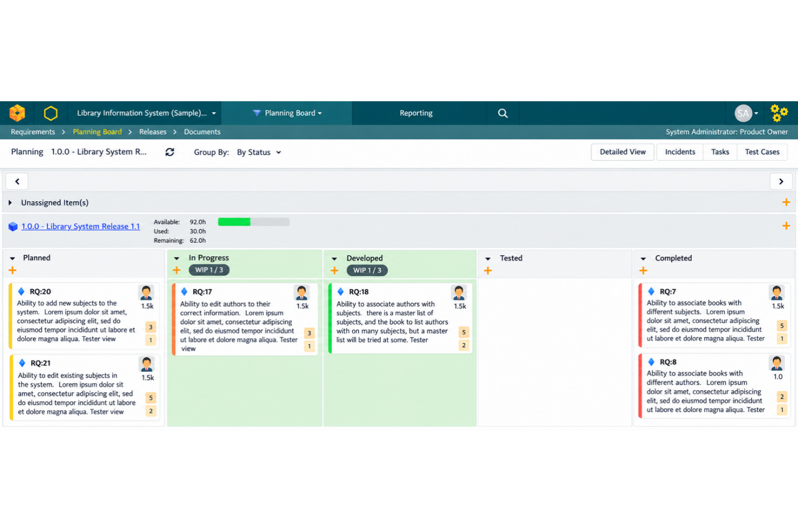Go to Requirements in the breadcrumb bar
The image size is (798, 532).
click(33, 132)
